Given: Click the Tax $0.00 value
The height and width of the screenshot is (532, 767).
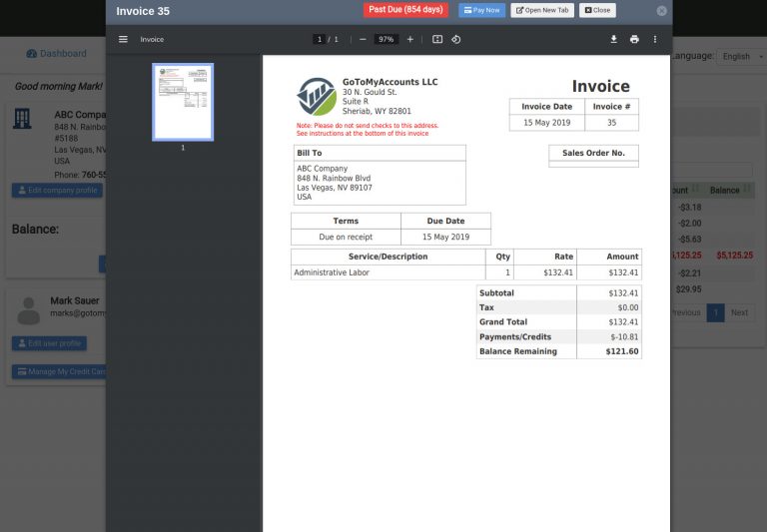Looking at the screenshot, I should (x=627, y=307).
